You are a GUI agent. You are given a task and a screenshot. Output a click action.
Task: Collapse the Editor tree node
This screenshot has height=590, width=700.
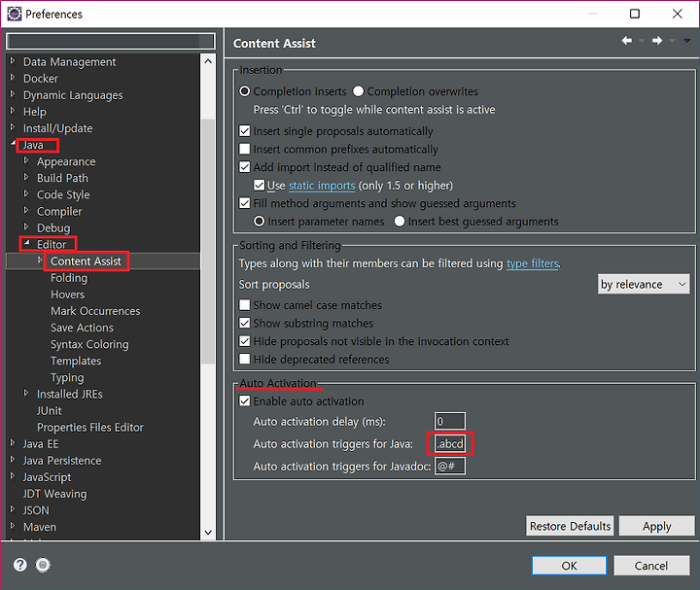pyautogui.click(x=27, y=243)
